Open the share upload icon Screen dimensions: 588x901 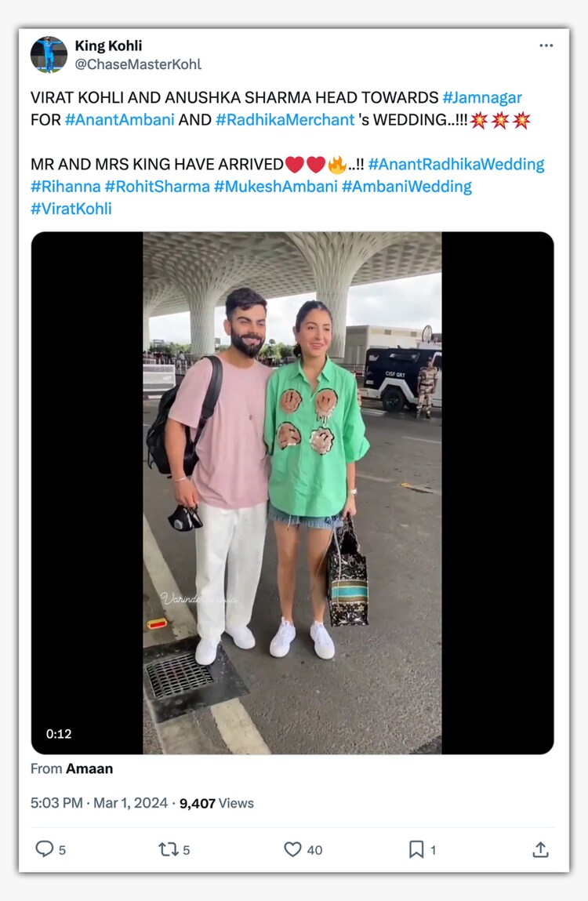(540, 848)
